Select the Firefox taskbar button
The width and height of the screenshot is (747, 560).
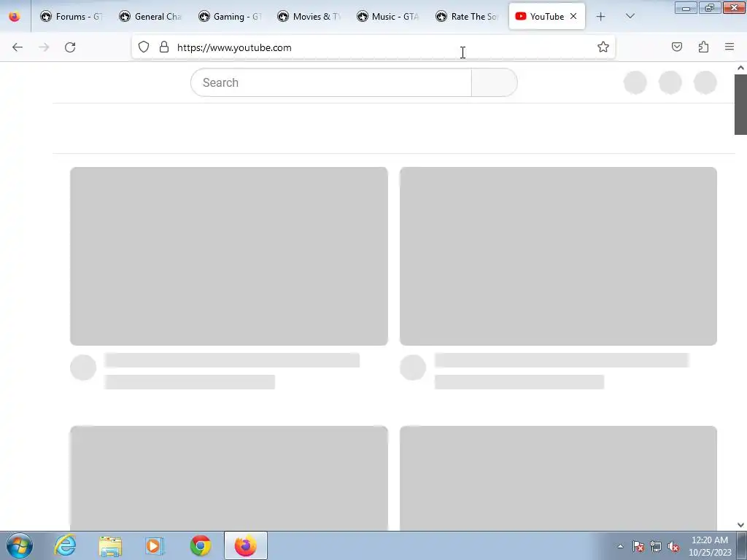point(246,545)
